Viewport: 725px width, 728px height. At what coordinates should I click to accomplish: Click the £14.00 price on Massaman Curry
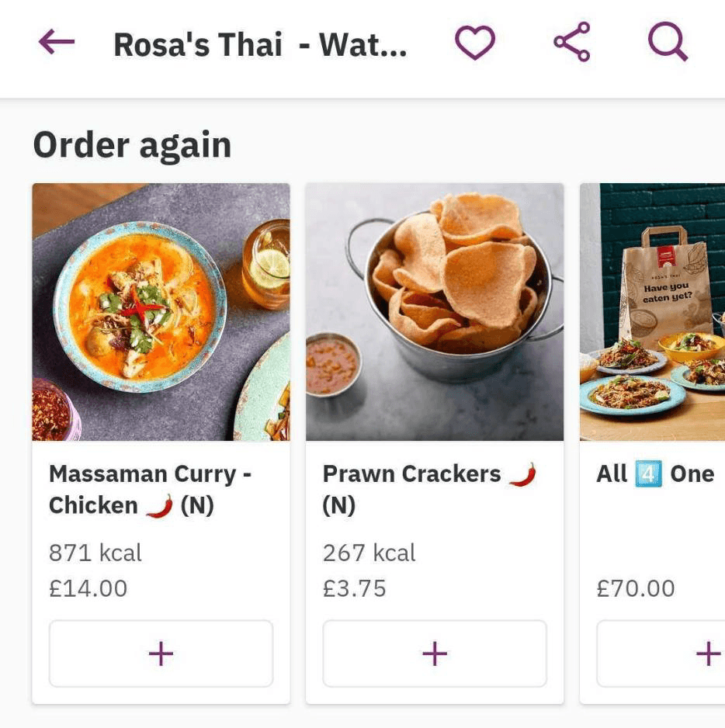point(88,588)
